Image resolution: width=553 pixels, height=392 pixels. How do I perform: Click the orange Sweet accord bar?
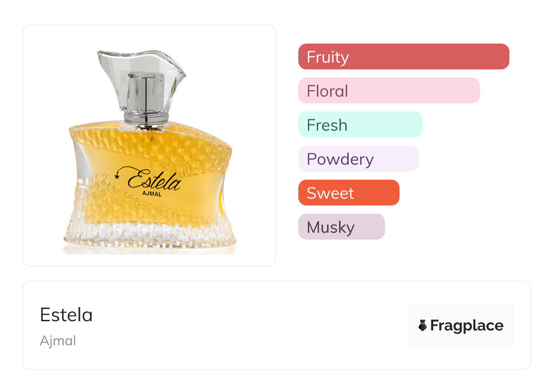(349, 193)
